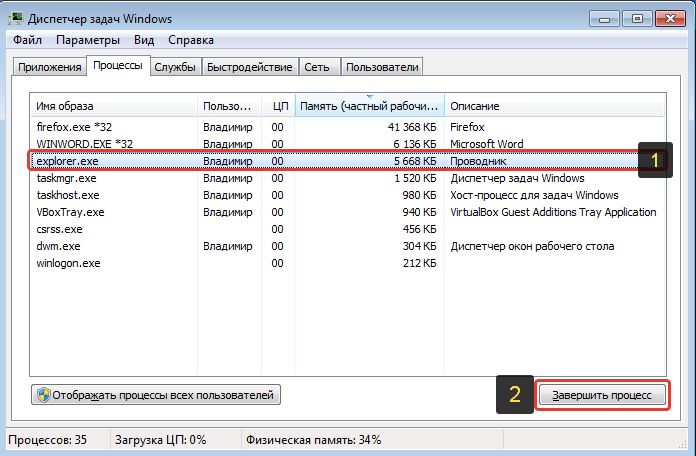
Task: Click VirtualBox Guest Additions Tray Application text
Action: pyautogui.click(x=553, y=212)
